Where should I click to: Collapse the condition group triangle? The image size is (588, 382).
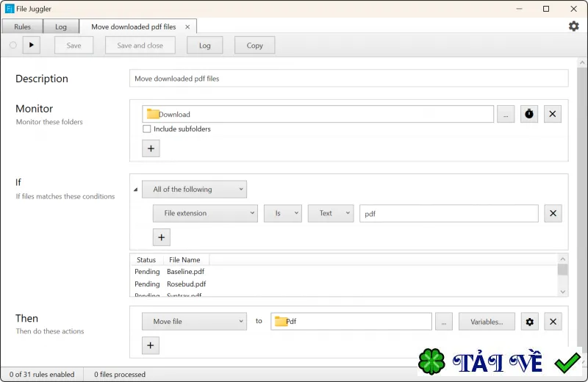pyautogui.click(x=135, y=190)
